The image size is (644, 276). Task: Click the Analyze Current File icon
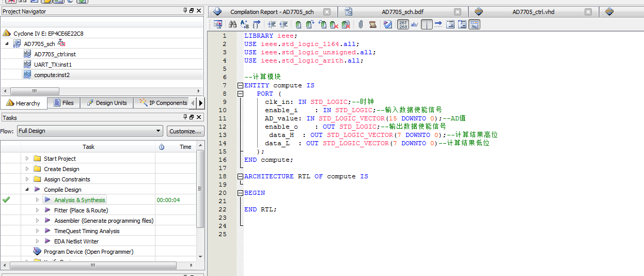[x=388, y=24]
